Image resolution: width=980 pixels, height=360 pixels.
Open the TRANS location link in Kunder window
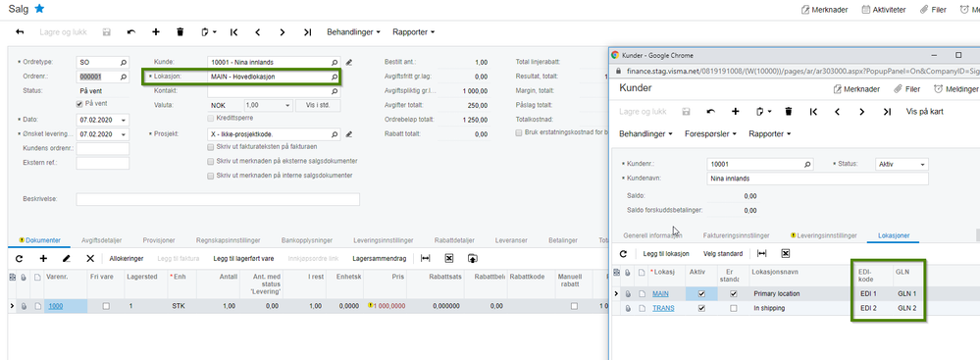[x=663, y=308]
